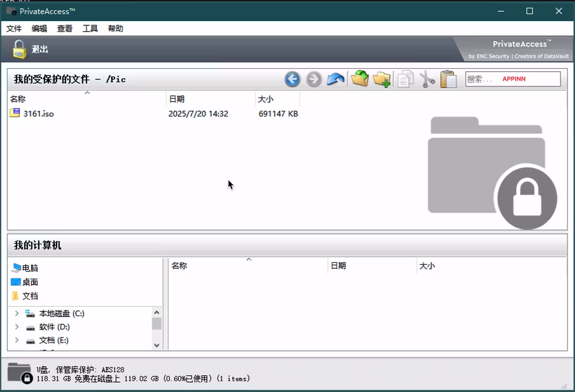
Task: Select 文档 folder in the tree
Action: [x=30, y=296]
